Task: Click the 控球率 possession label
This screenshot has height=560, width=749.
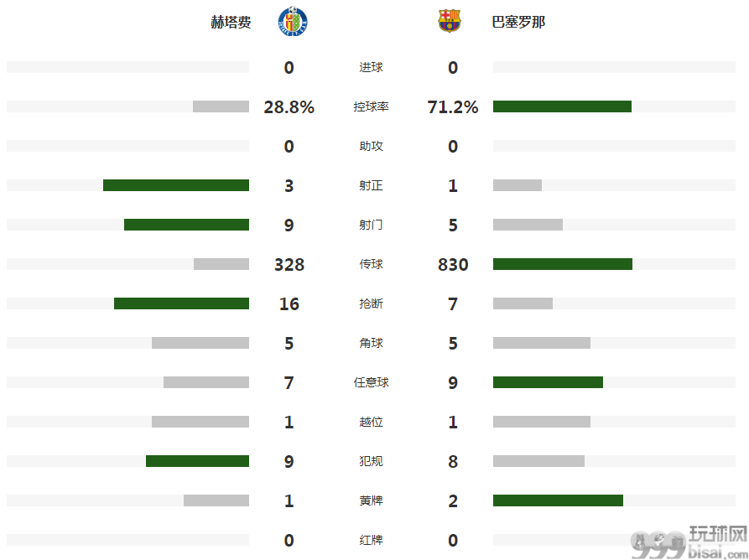Action: point(372,106)
